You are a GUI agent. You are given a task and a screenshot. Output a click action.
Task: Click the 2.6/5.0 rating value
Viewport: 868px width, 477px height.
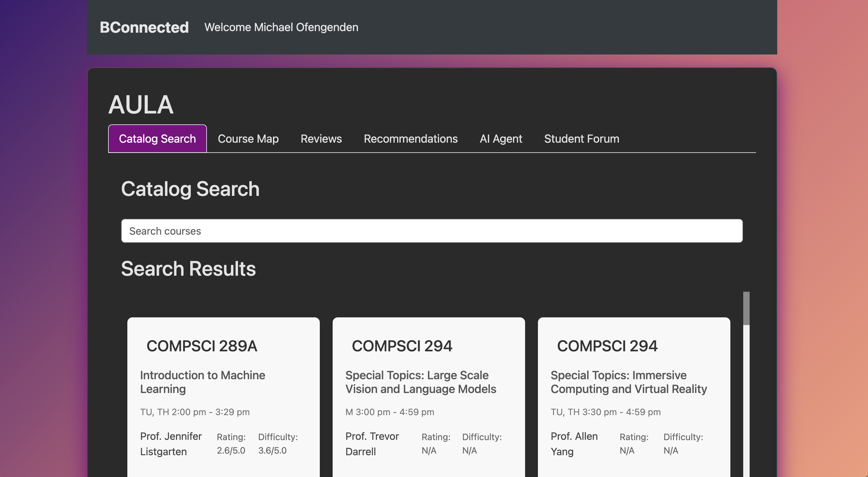coord(231,450)
